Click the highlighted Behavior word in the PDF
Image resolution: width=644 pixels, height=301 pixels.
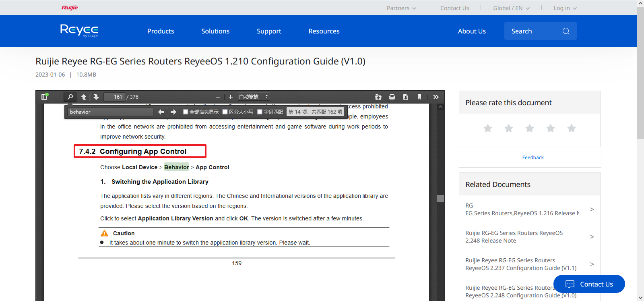(x=176, y=167)
